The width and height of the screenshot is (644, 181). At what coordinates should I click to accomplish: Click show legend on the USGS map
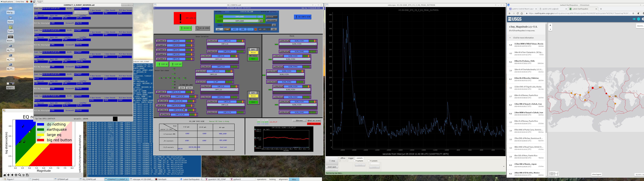596,174
